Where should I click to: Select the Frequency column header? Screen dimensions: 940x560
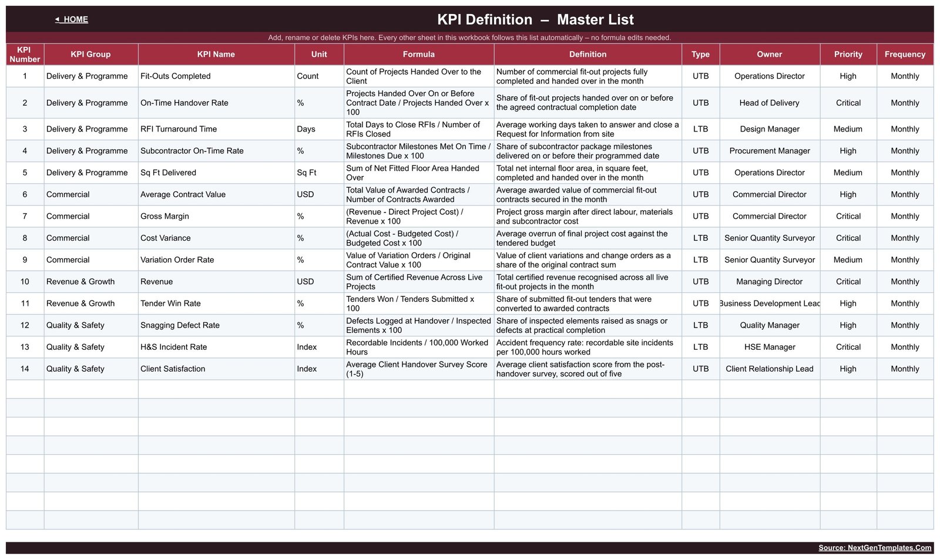click(905, 54)
